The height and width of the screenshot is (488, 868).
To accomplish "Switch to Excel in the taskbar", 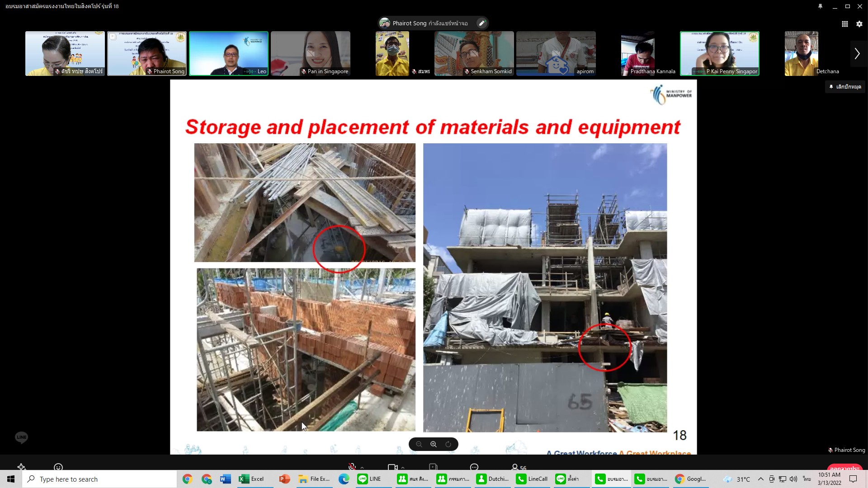I will 252,479.
